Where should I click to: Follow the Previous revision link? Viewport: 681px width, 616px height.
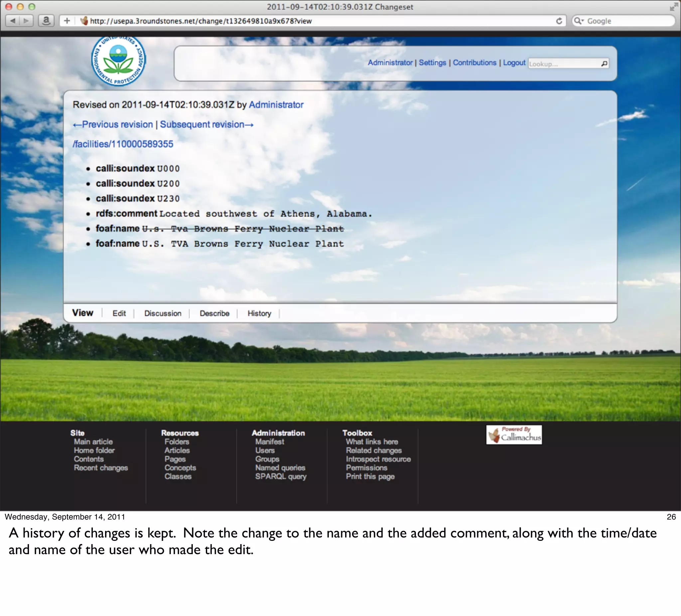coord(113,124)
